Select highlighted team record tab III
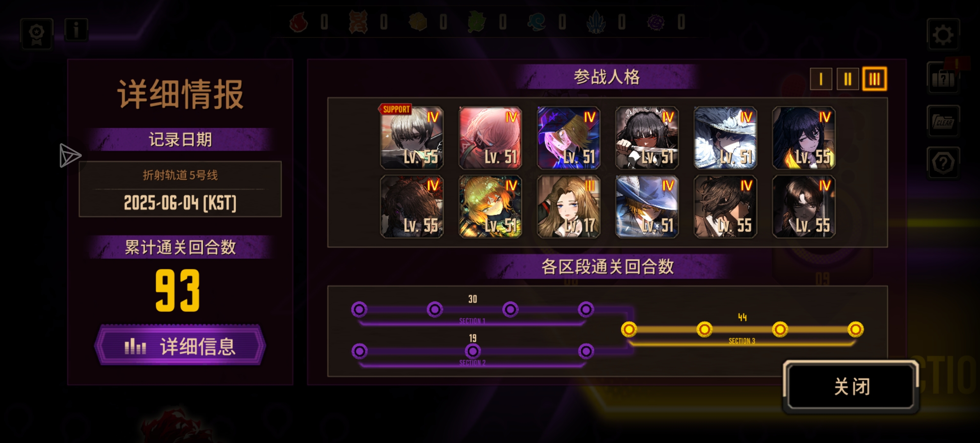 [875, 79]
